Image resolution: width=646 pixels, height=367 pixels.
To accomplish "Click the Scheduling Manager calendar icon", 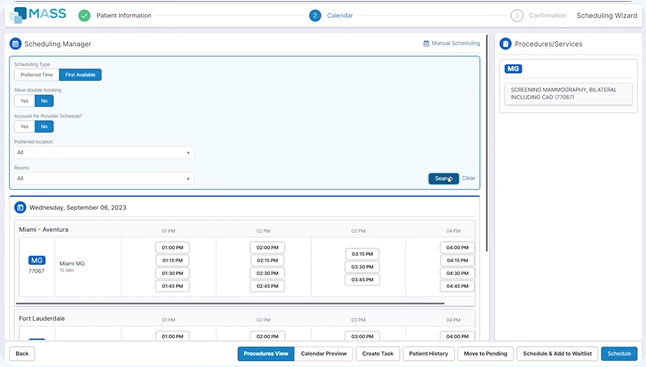I will click(16, 44).
